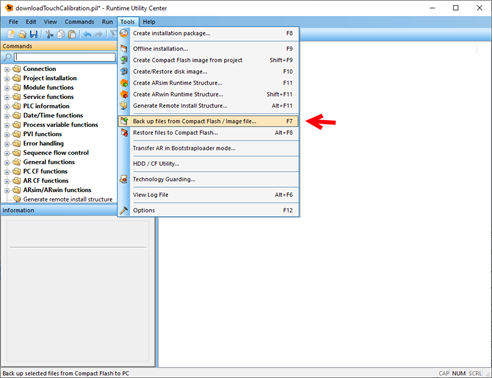Open the Edit menu

31,22
